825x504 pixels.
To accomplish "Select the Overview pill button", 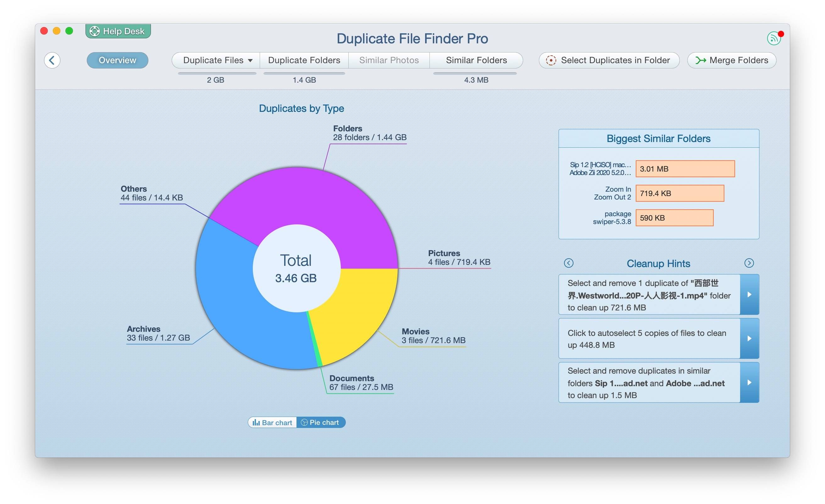I will [117, 60].
